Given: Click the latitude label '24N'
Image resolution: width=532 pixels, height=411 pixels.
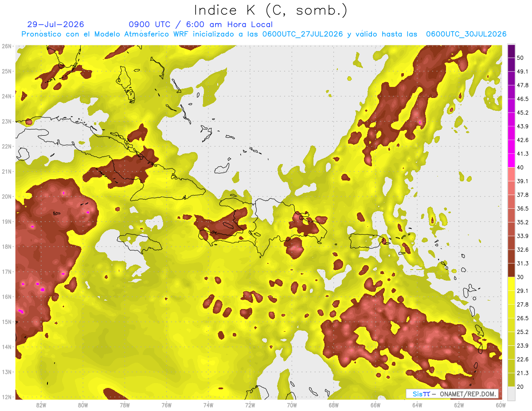Looking at the screenshot, I should 7,96.
